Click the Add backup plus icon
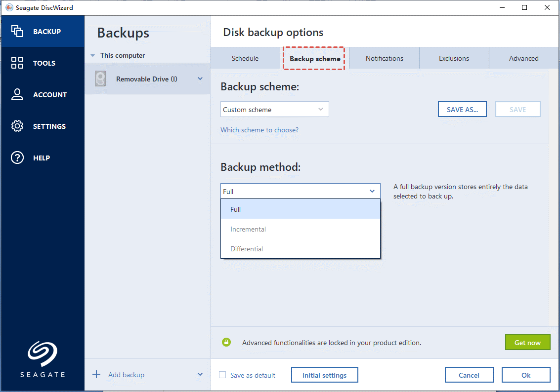 [96, 374]
